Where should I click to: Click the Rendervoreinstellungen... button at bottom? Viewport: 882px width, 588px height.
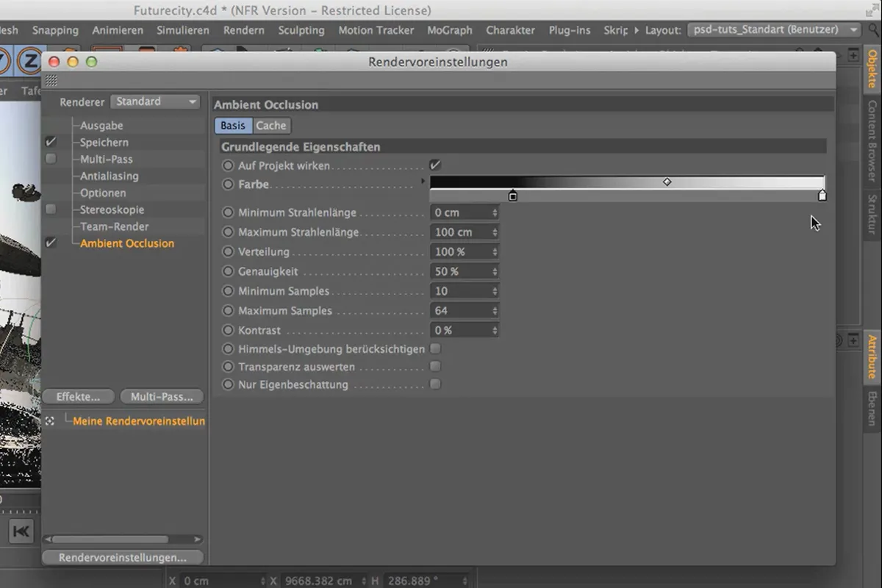pyautogui.click(x=123, y=557)
